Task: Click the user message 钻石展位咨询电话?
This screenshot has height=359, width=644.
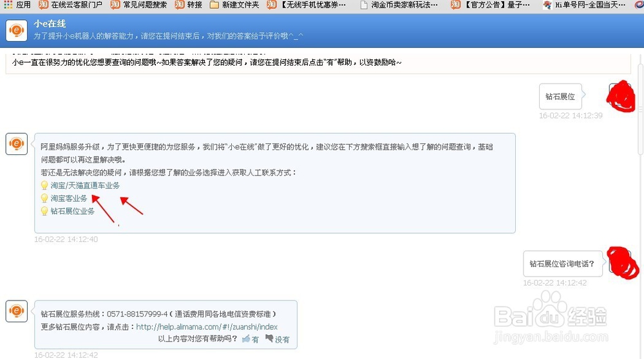Action: coord(562,264)
